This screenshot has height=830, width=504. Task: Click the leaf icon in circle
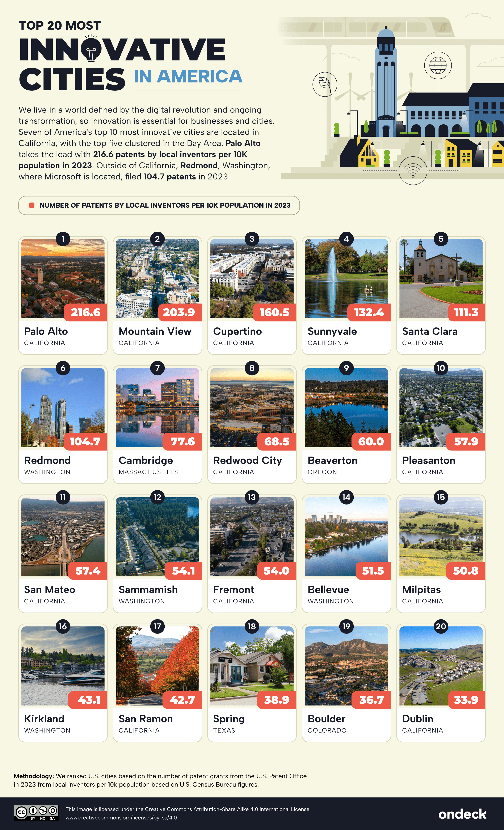pyautogui.click(x=325, y=84)
